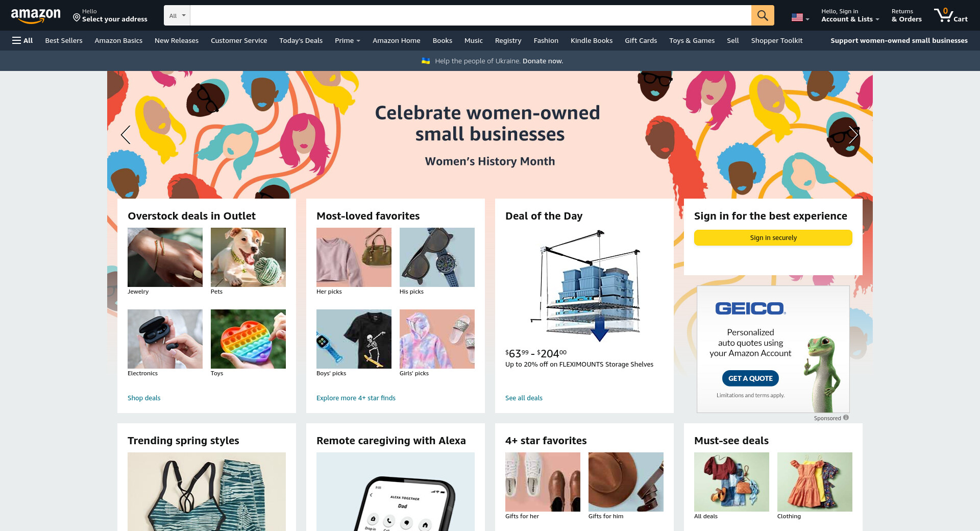This screenshot has height=531, width=980.
Task: Click the location pin to select address
Action: point(77,18)
